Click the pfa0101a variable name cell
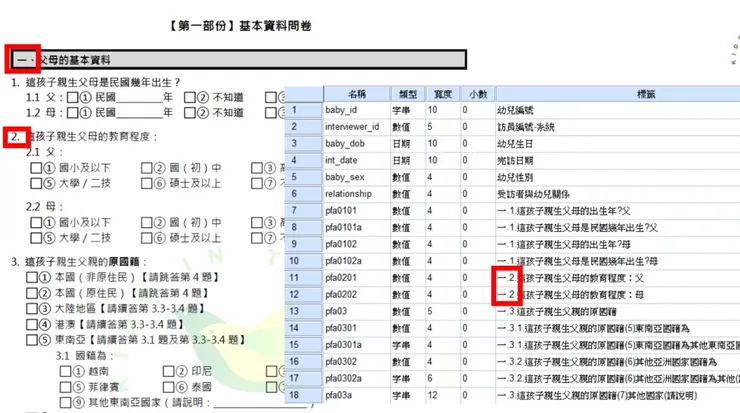 (x=357, y=228)
